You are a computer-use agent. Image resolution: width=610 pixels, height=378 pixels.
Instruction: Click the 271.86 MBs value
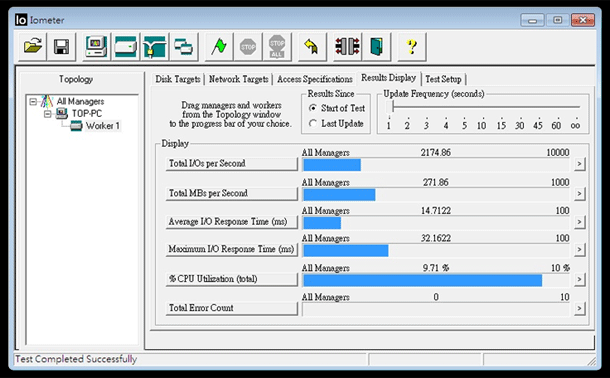click(436, 182)
